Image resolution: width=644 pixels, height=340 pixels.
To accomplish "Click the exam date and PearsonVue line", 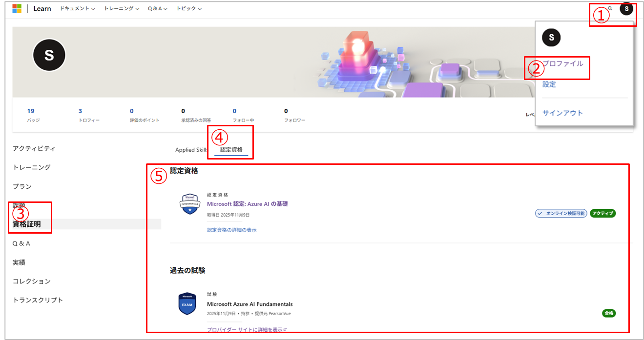I will 249,313.
